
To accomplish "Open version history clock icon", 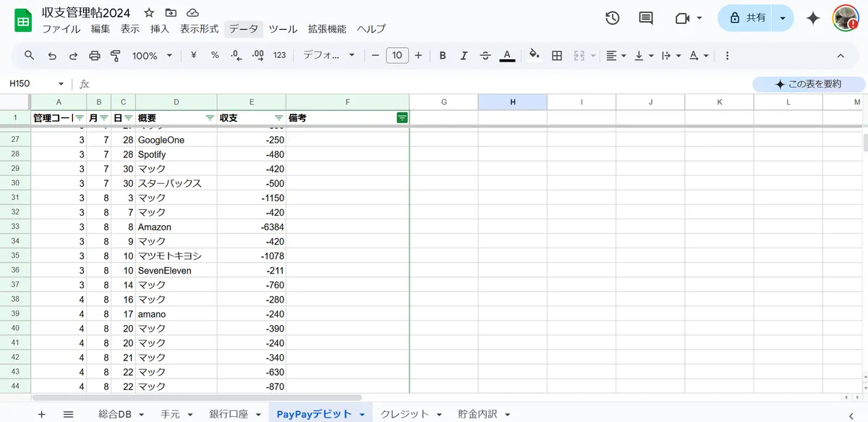I will (x=612, y=18).
